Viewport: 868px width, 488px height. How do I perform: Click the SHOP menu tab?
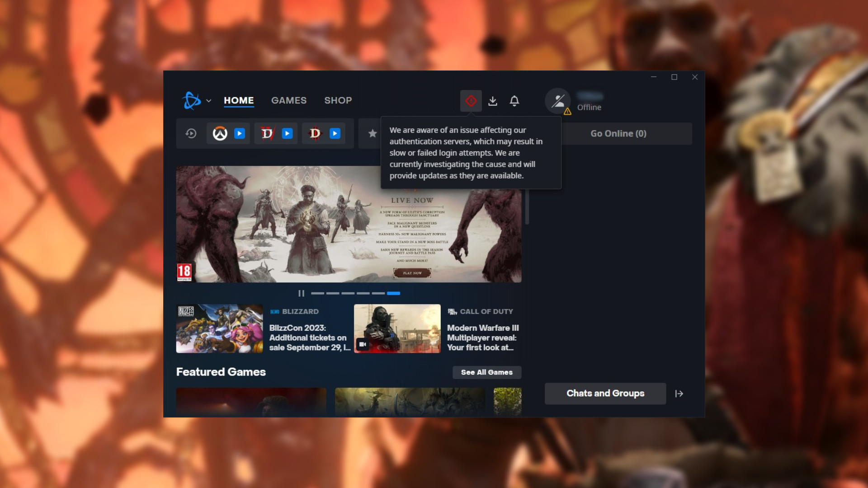click(x=337, y=100)
